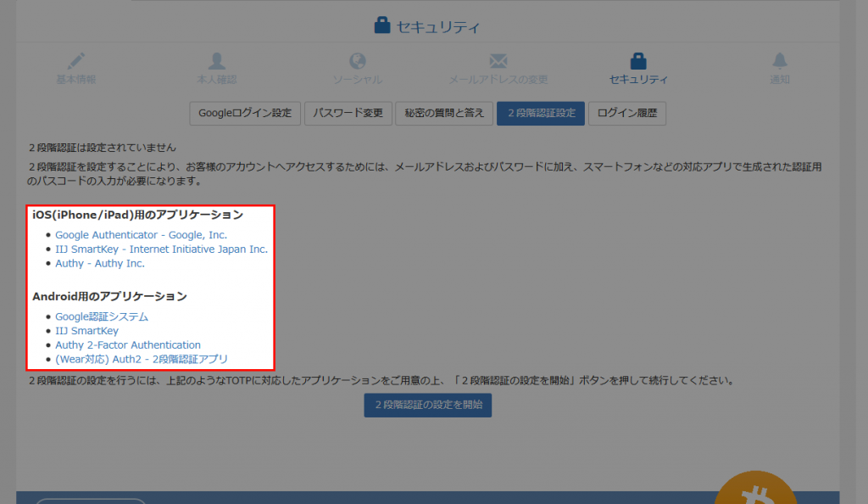
Task: Click the person icon above 本人確認
Action: (216, 60)
